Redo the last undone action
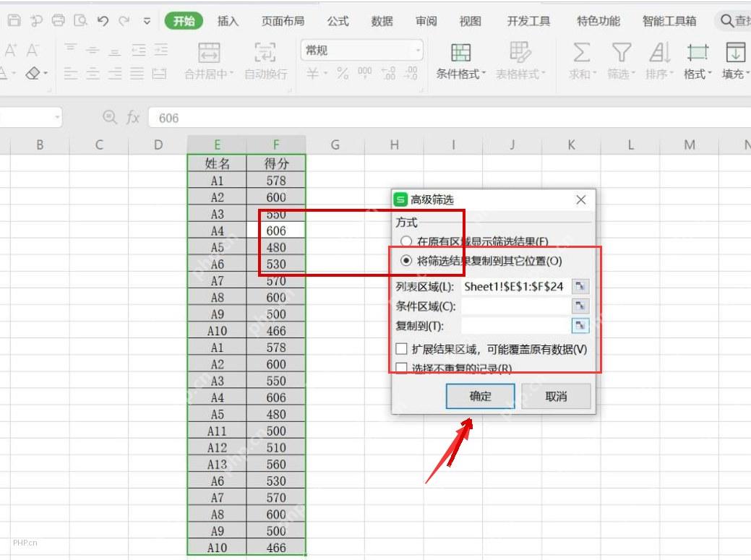Screen dimensions: 751x560 click(x=124, y=20)
